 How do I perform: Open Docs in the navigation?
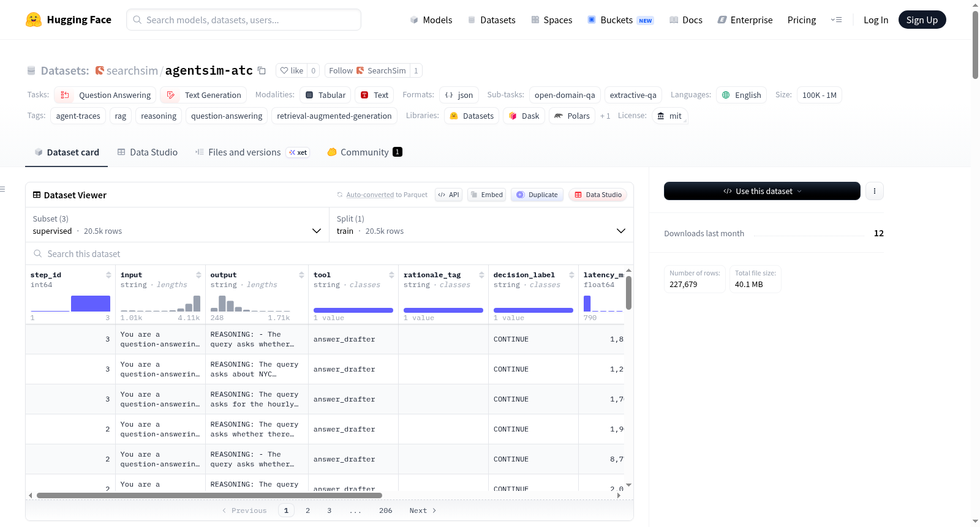point(686,20)
